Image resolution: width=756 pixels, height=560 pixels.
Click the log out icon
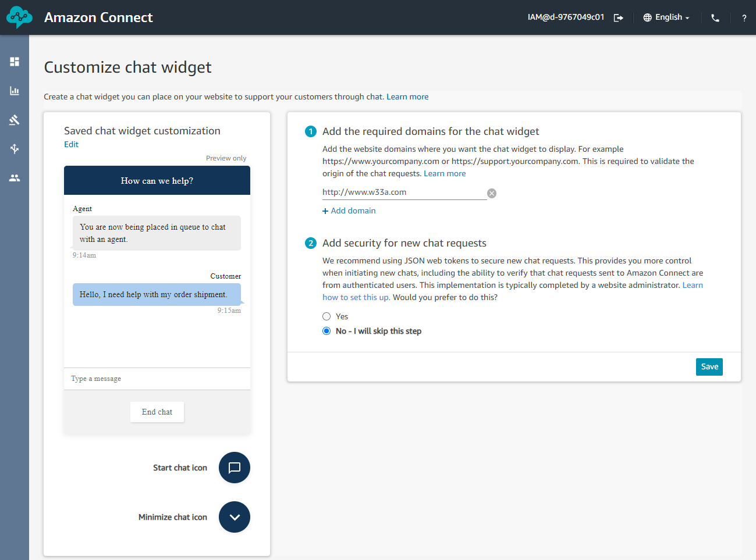619,18
